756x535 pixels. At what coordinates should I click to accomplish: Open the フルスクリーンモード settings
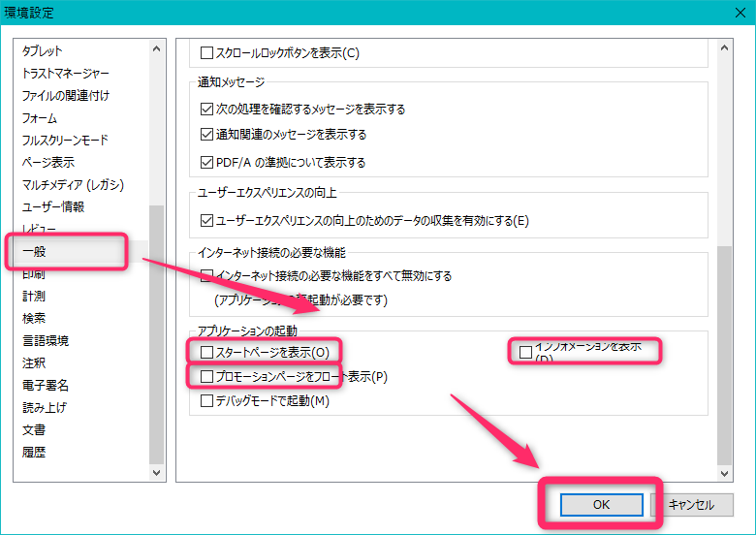[65, 141]
